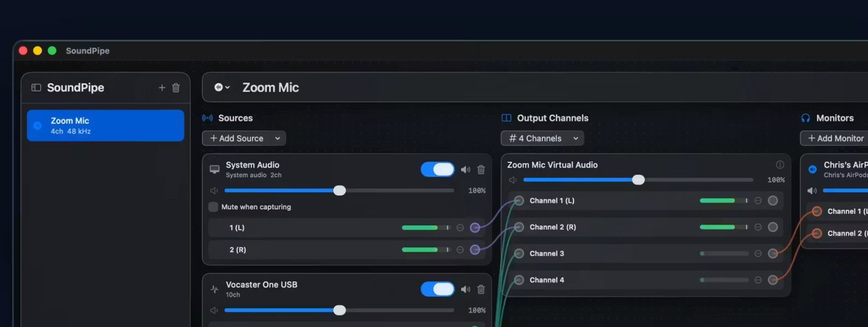
Task: Click the blue device icon of Chris's AirPods
Action: click(x=813, y=169)
